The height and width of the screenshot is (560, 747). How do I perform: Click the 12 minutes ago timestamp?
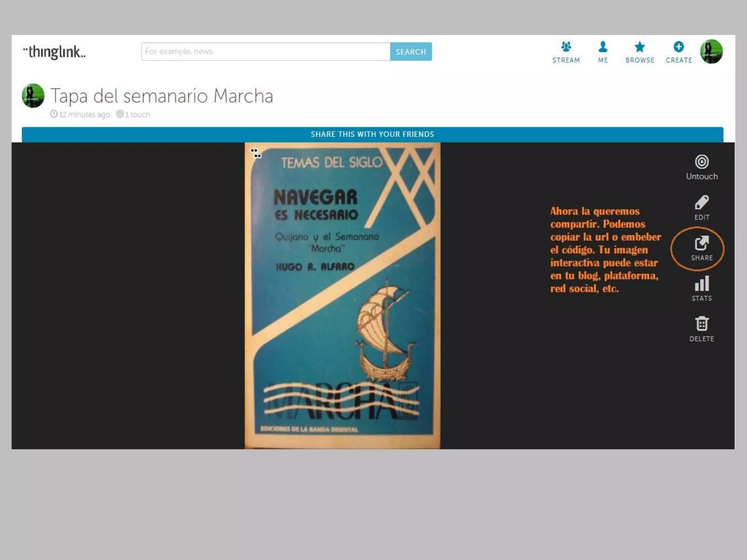pos(80,114)
